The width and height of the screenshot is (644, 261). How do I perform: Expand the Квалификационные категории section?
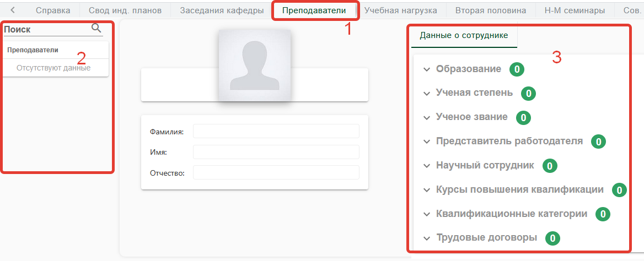(x=511, y=214)
